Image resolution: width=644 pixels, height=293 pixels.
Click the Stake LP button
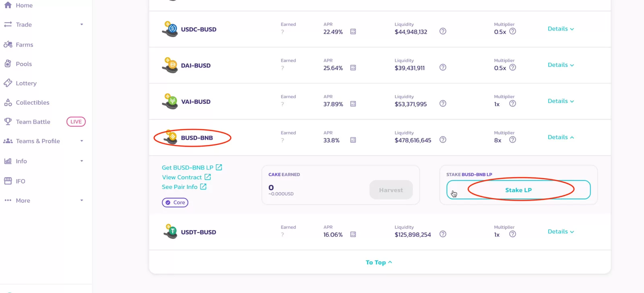pos(518,190)
